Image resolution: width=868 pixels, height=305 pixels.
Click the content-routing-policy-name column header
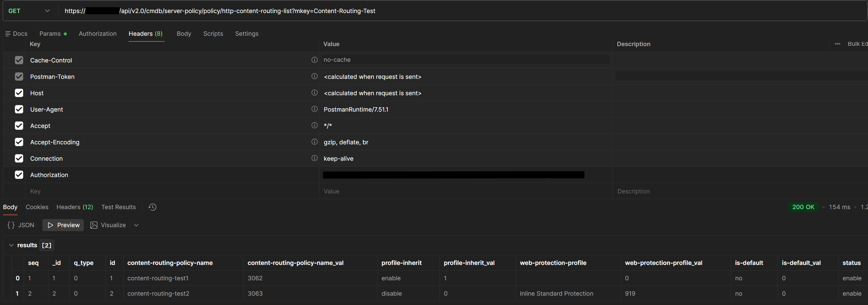coord(170,263)
